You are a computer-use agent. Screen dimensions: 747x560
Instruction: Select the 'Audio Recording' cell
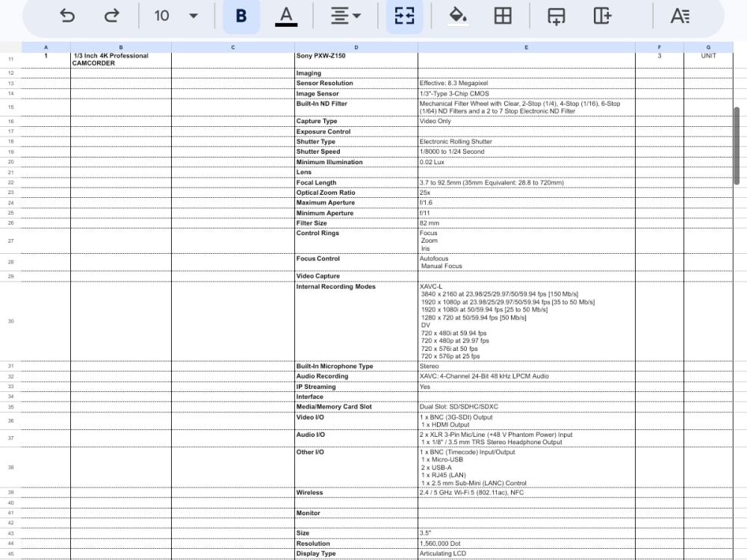[356, 376]
